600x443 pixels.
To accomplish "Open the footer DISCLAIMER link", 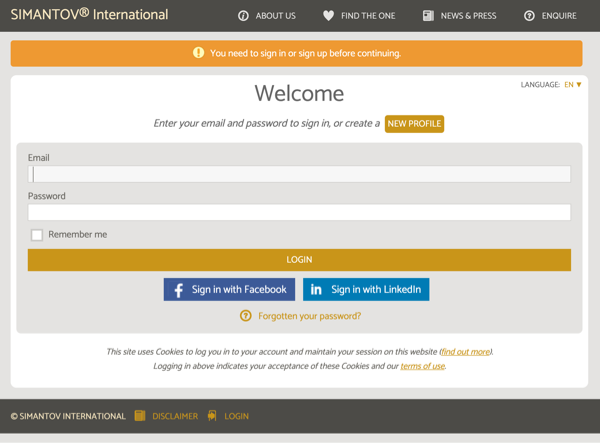I will (175, 416).
